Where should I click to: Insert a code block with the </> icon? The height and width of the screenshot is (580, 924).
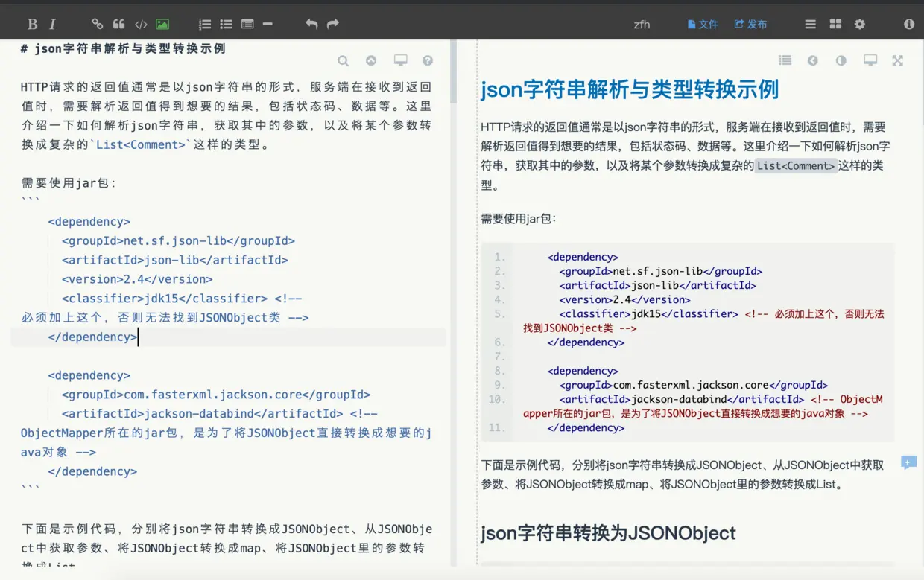click(x=141, y=24)
